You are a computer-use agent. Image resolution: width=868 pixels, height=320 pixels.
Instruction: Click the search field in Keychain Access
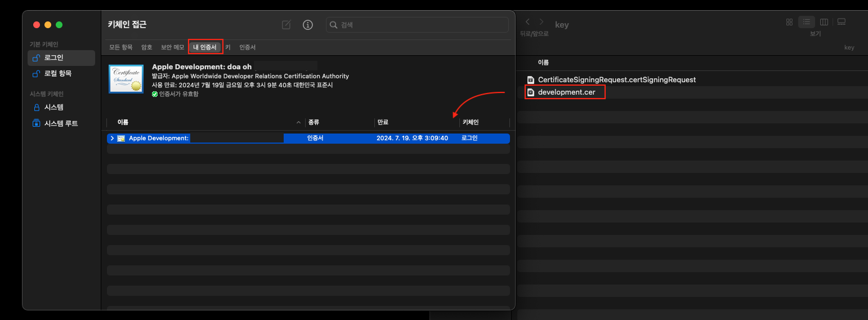click(417, 25)
